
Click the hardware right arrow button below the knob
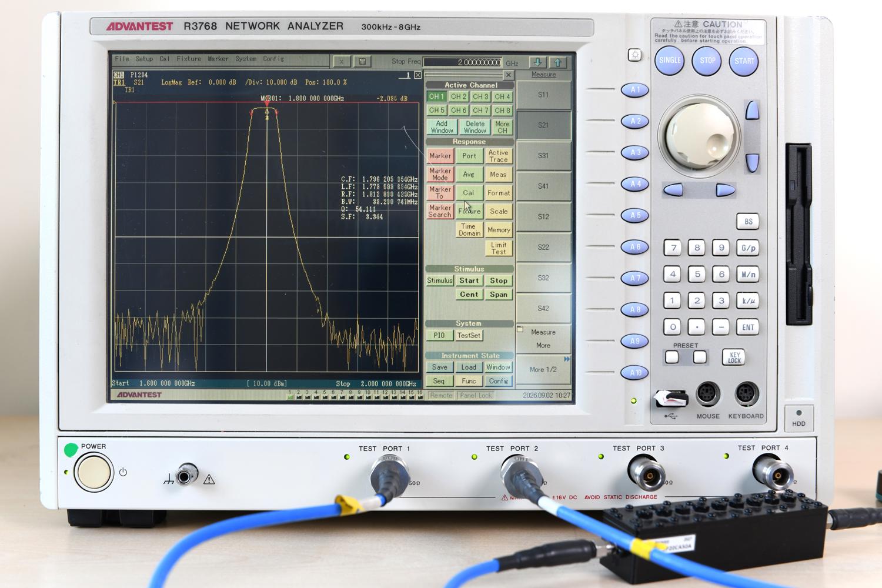(725, 189)
